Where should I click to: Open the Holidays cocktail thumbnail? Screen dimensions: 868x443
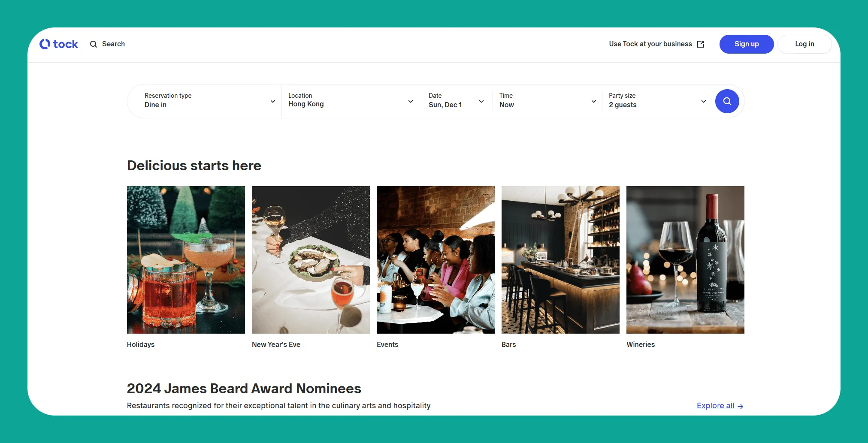pos(186,260)
